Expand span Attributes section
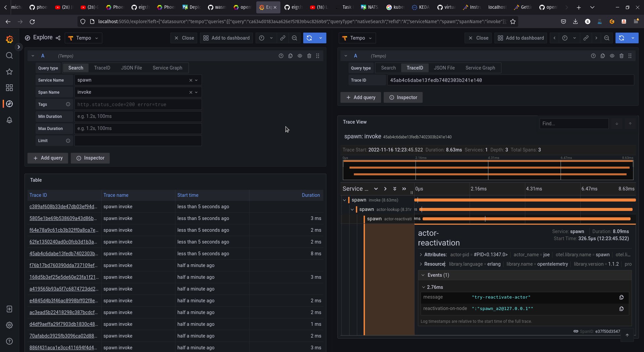644x352 pixels. (x=421, y=255)
